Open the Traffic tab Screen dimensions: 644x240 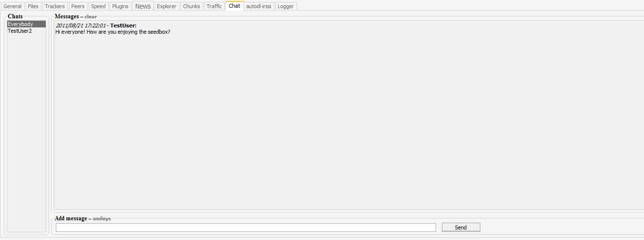pos(214,6)
